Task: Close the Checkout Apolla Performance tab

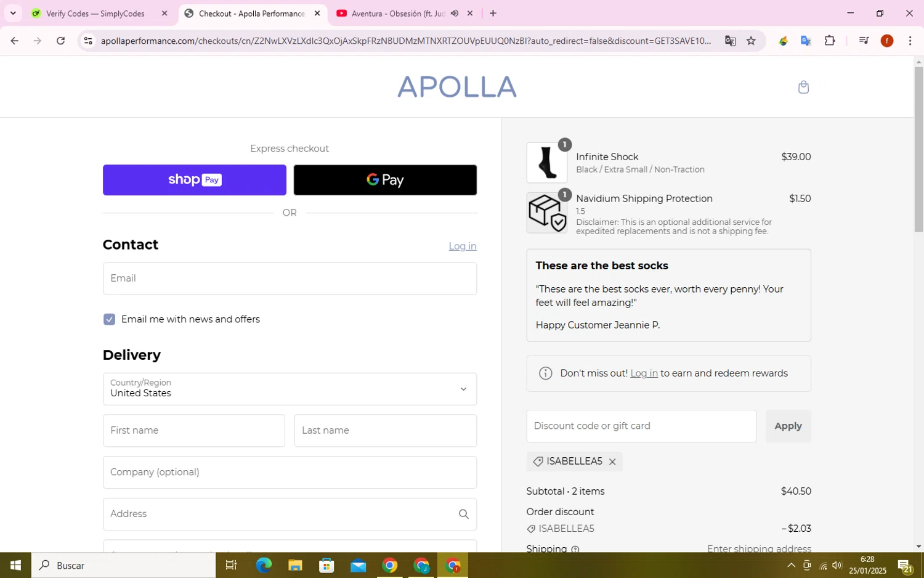Action: pyautogui.click(x=317, y=13)
